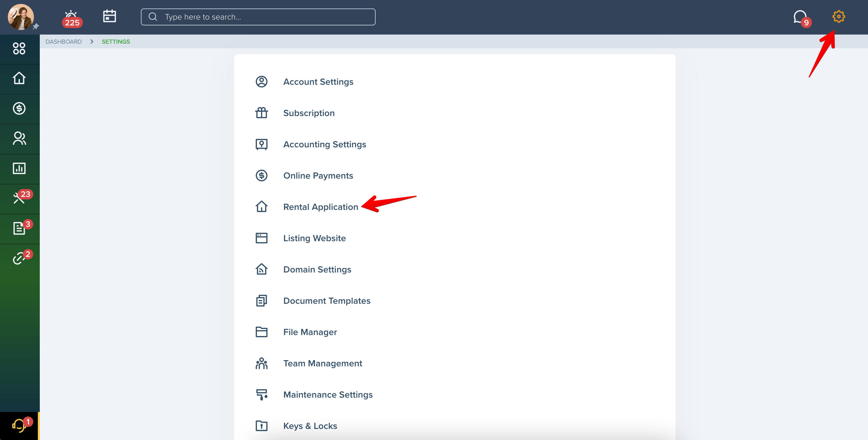Click the Rental Application house icon

(262, 207)
